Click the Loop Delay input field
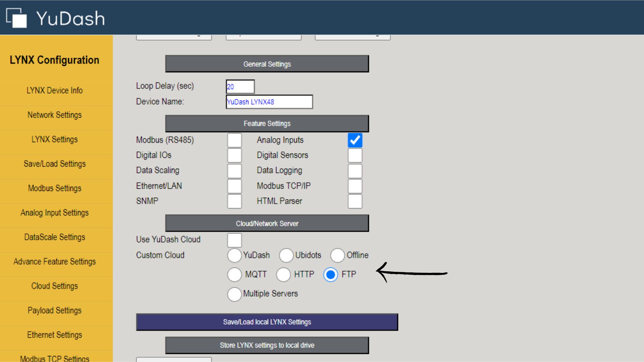 pyautogui.click(x=240, y=87)
